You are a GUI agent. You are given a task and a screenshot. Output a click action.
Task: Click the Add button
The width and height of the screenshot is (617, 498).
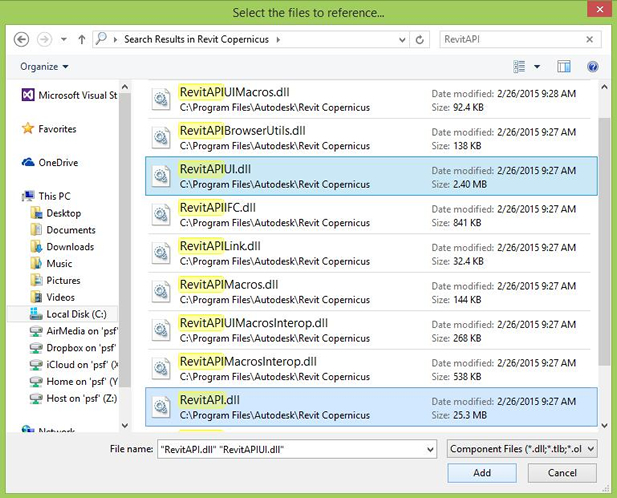click(482, 472)
